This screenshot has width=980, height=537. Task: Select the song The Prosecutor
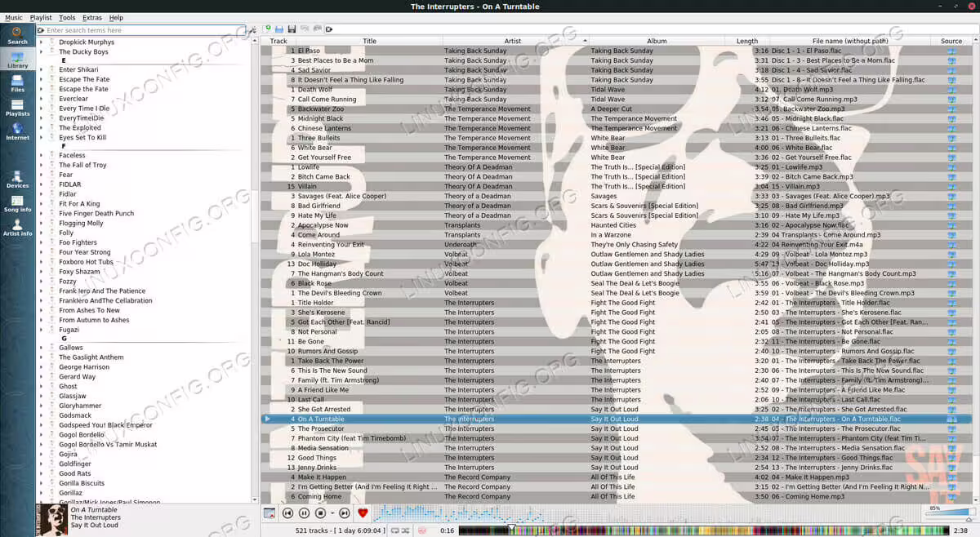321,428
